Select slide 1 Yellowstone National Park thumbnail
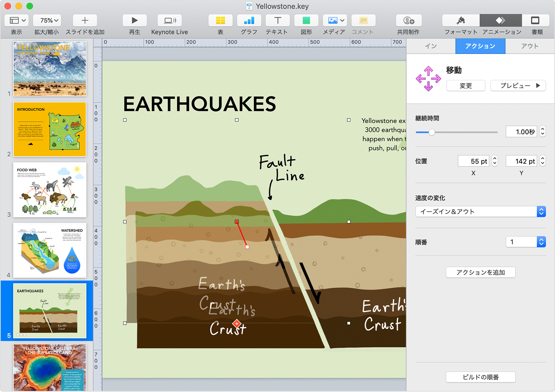 [50, 69]
